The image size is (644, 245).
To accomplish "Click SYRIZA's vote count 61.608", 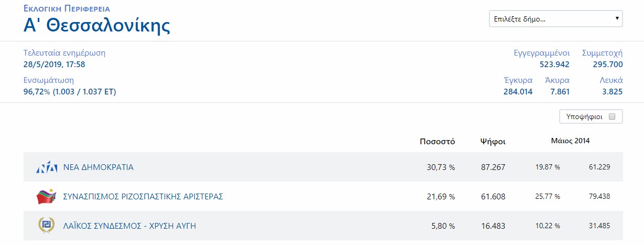I will click(x=493, y=197).
